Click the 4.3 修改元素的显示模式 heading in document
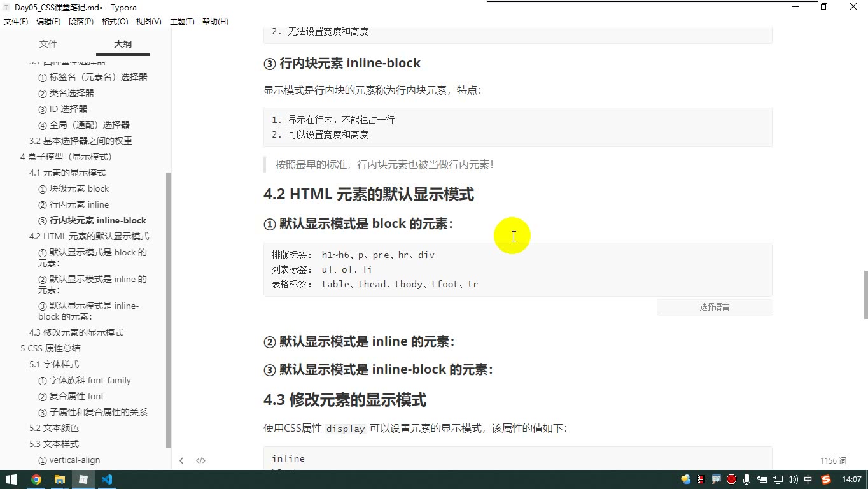Image resolution: width=868 pixels, height=489 pixels. click(x=345, y=400)
